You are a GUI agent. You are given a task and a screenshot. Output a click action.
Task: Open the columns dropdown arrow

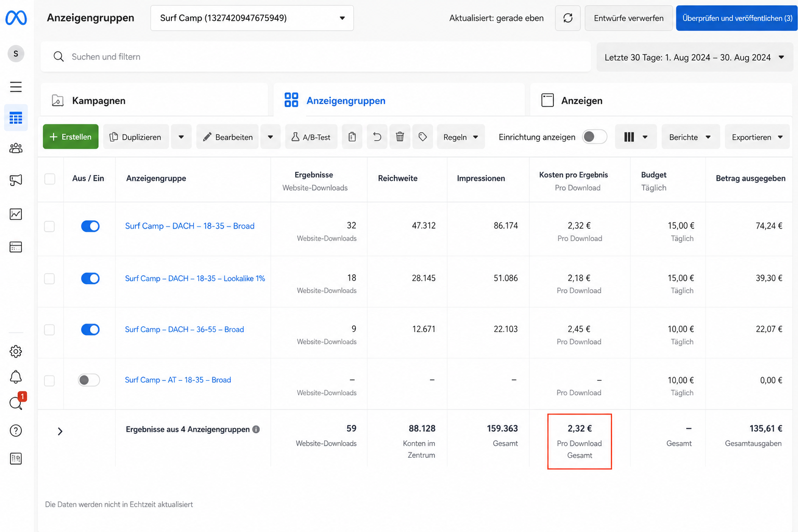(645, 137)
